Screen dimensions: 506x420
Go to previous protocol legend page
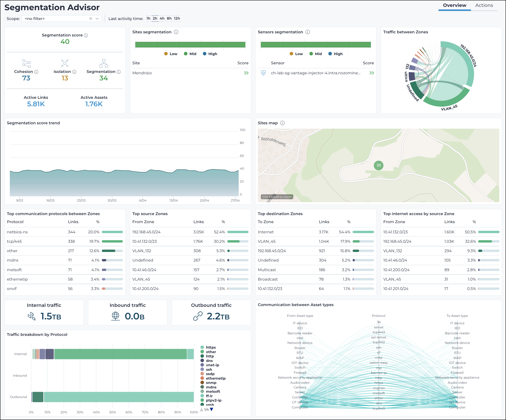click(202, 409)
